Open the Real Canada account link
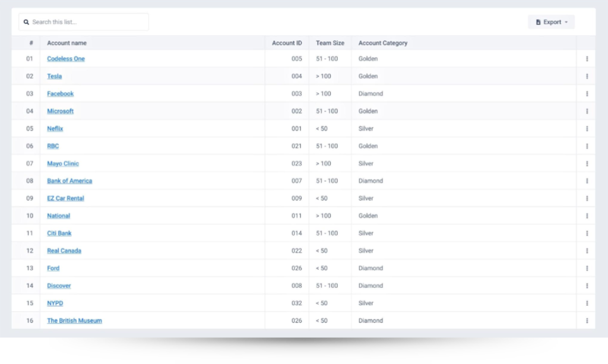608x364 pixels. pos(64,251)
